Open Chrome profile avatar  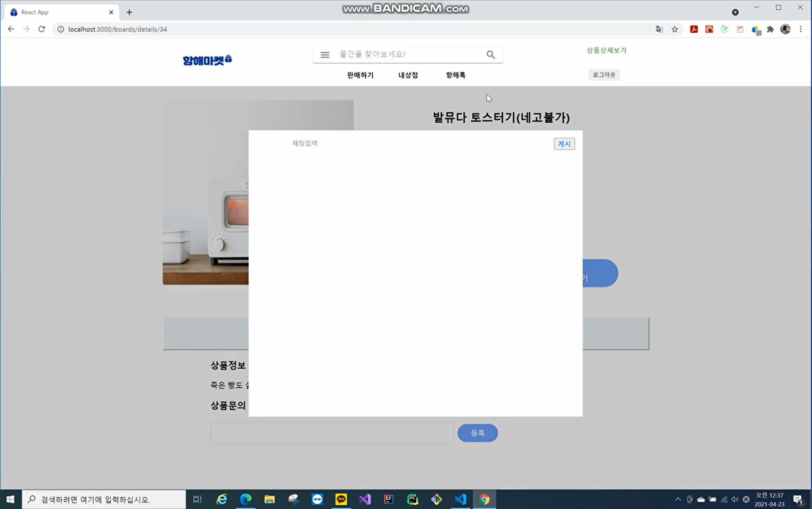[x=785, y=29]
